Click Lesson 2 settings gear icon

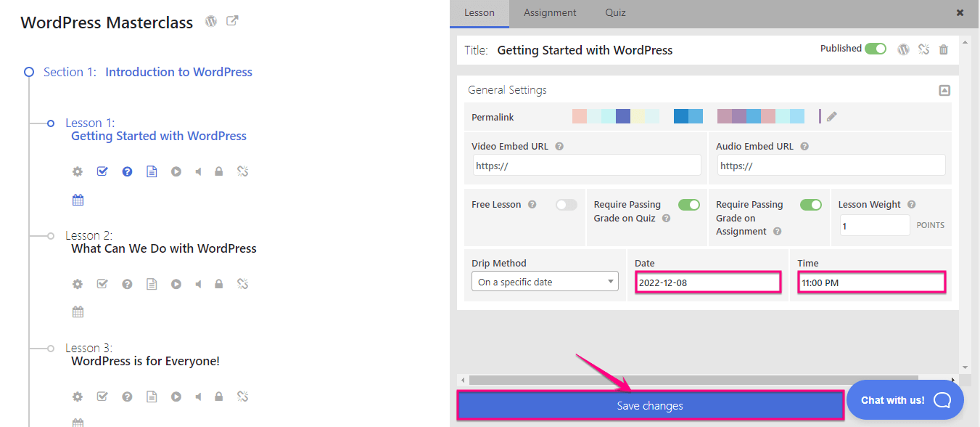click(78, 285)
